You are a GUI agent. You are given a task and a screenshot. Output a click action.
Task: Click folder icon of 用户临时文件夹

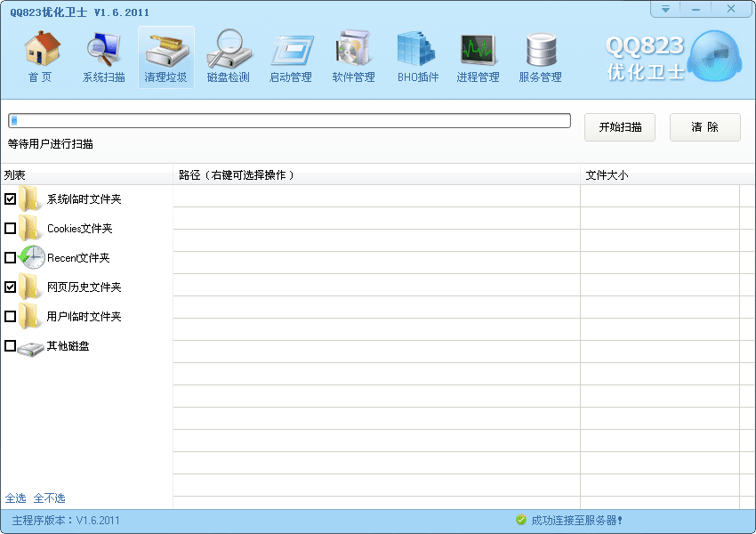tap(30, 317)
